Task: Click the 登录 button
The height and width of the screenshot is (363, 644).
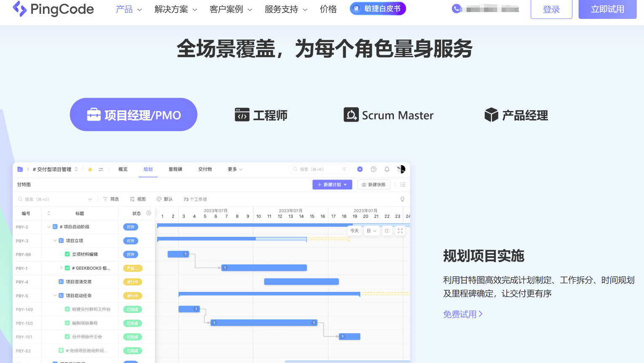Action: (x=551, y=9)
